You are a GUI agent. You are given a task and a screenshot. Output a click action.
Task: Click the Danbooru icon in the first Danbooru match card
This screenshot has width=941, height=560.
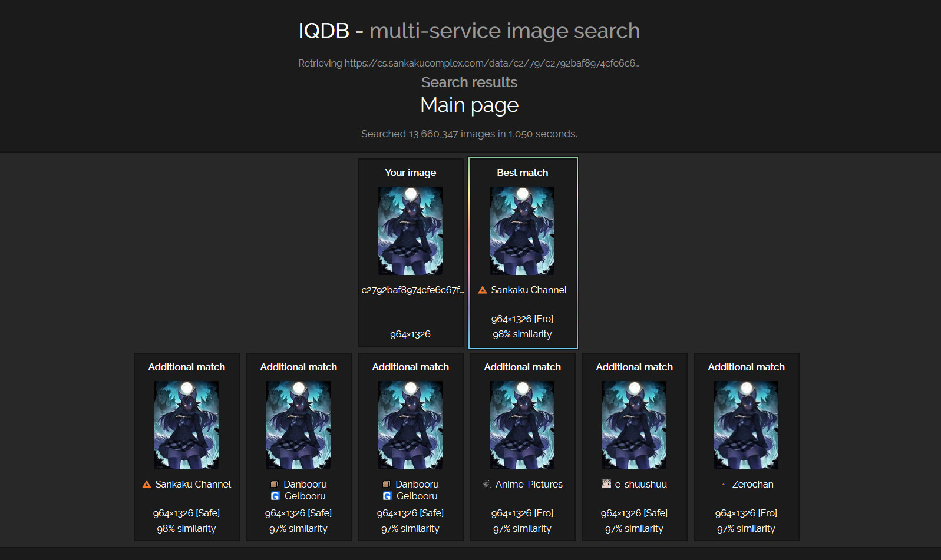[x=275, y=484]
